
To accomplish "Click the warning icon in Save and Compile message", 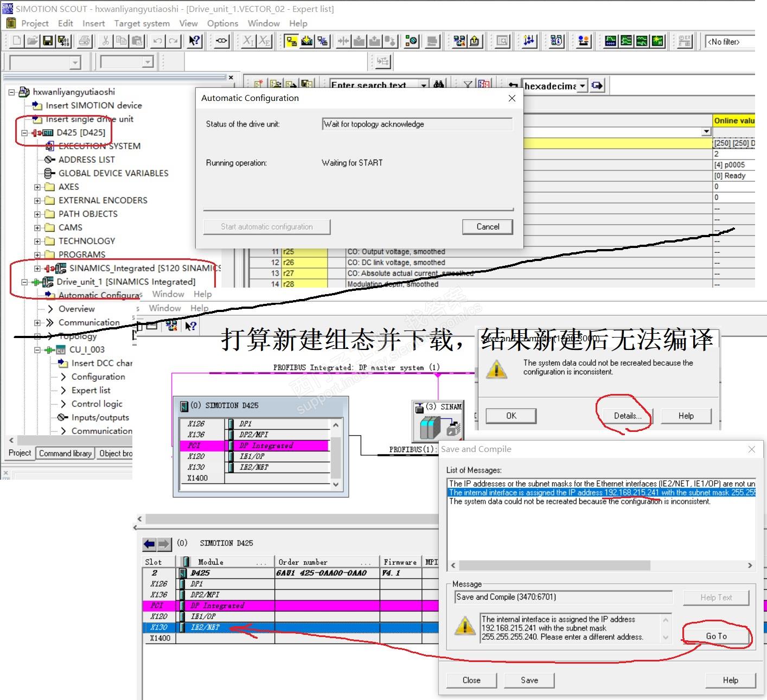I will 465,626.
